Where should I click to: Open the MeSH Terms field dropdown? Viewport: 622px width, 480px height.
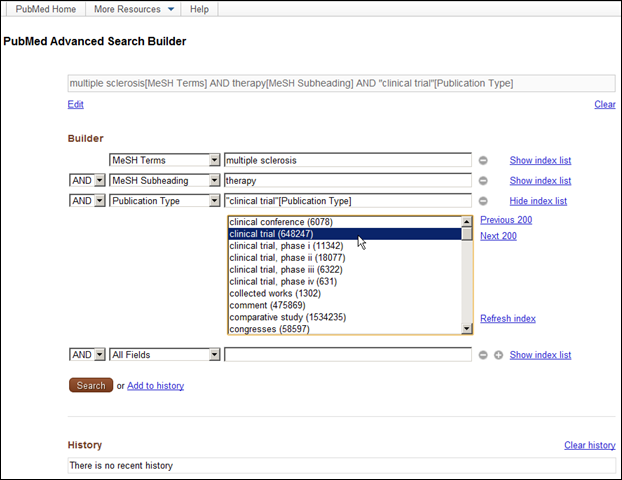tap(214, 160)
